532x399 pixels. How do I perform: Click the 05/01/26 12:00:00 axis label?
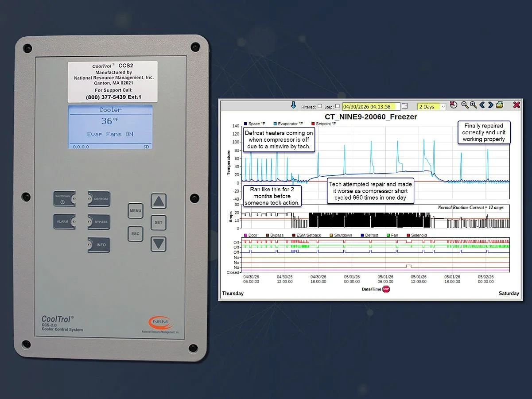click(419, 279)
